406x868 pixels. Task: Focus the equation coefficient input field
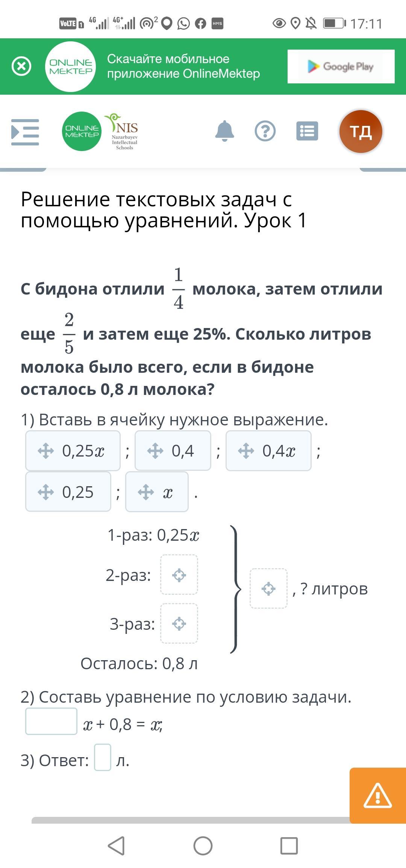point(51,721)
